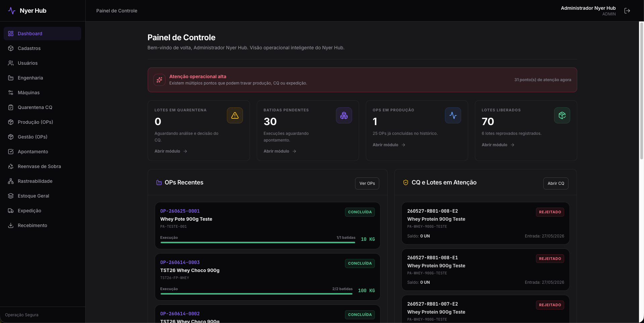
Task: Click the Produção (OPs) package icon
Action: click(11, 122)
